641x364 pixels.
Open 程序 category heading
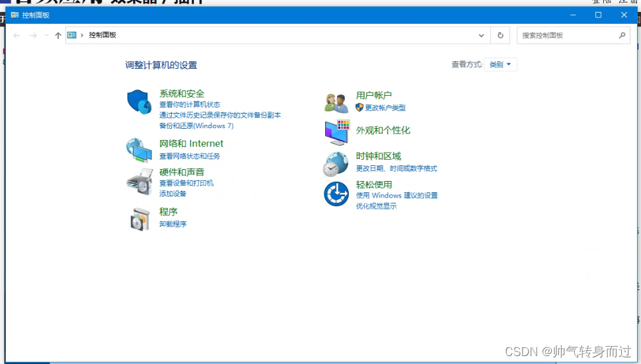click(169, 211)
